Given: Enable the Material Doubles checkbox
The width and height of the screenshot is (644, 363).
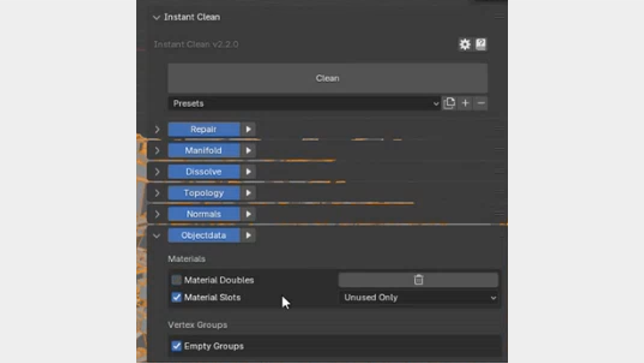Looking at the screenshot, I should [x=177, y=280].
